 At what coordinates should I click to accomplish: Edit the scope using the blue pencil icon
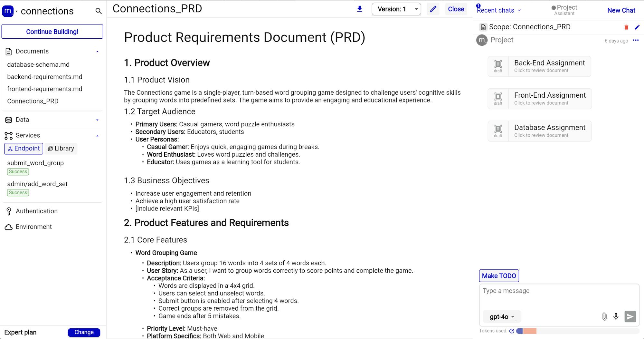(x=637, y=27)
